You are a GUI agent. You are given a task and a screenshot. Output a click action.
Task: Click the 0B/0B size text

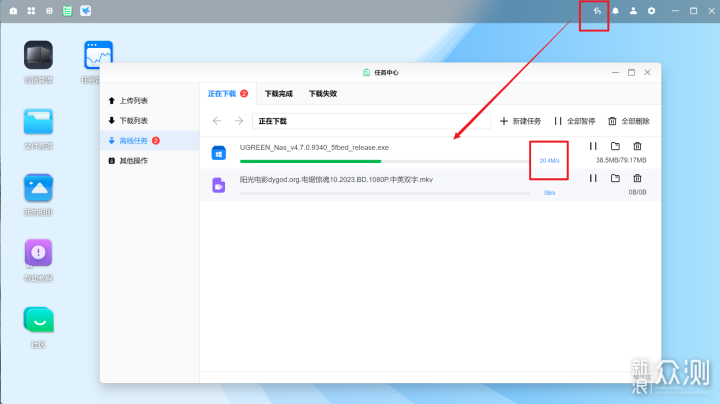pos(637,192)
